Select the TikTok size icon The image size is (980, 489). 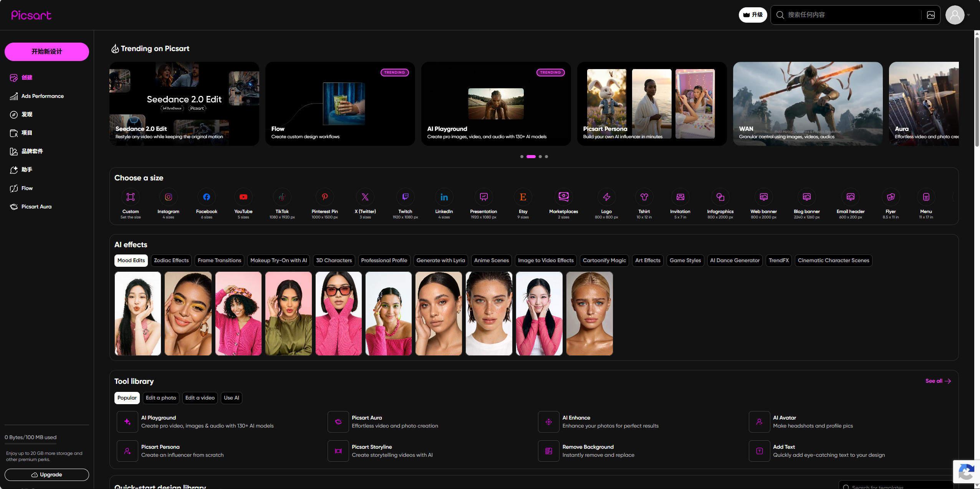282,197
